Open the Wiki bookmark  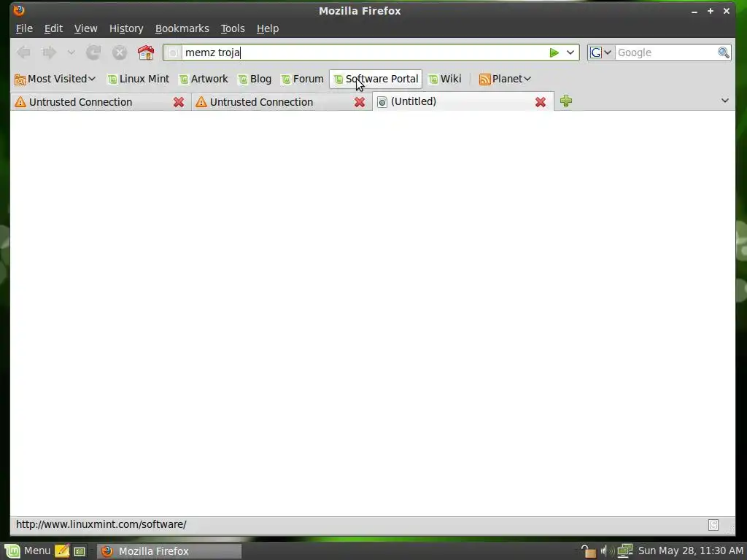(x=445, y=79)
